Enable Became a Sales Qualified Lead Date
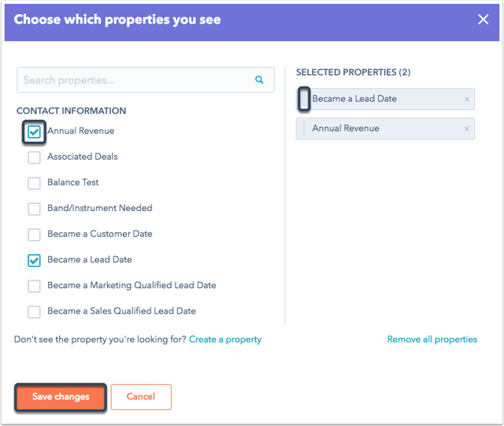Screen dimensions: 504x426 tap(34, 312)
